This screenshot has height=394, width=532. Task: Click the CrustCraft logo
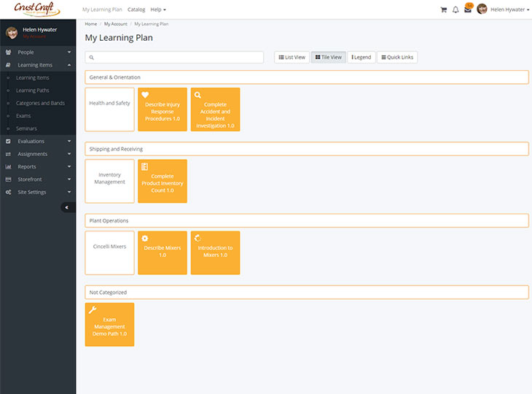(38, 9)
